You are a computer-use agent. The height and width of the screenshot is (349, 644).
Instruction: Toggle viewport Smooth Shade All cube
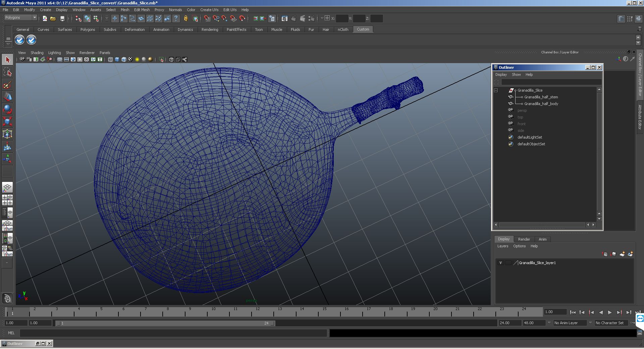(117, 59)
